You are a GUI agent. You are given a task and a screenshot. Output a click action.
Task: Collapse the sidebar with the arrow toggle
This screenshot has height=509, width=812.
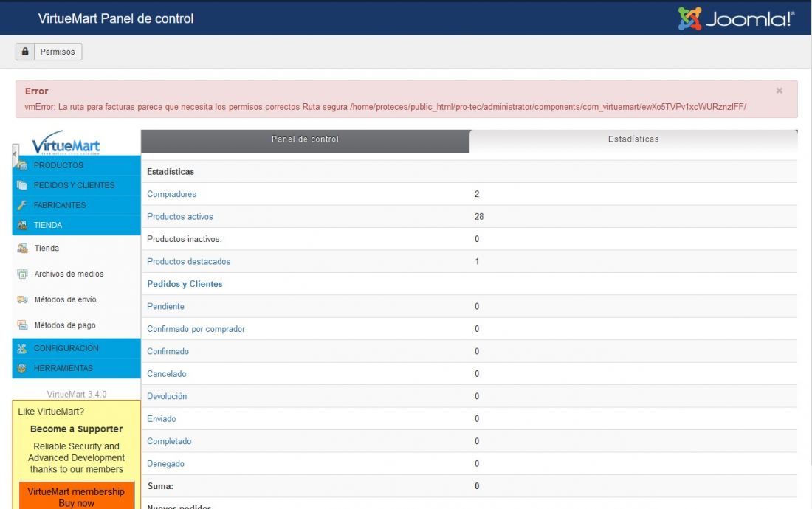coord(15,154)
